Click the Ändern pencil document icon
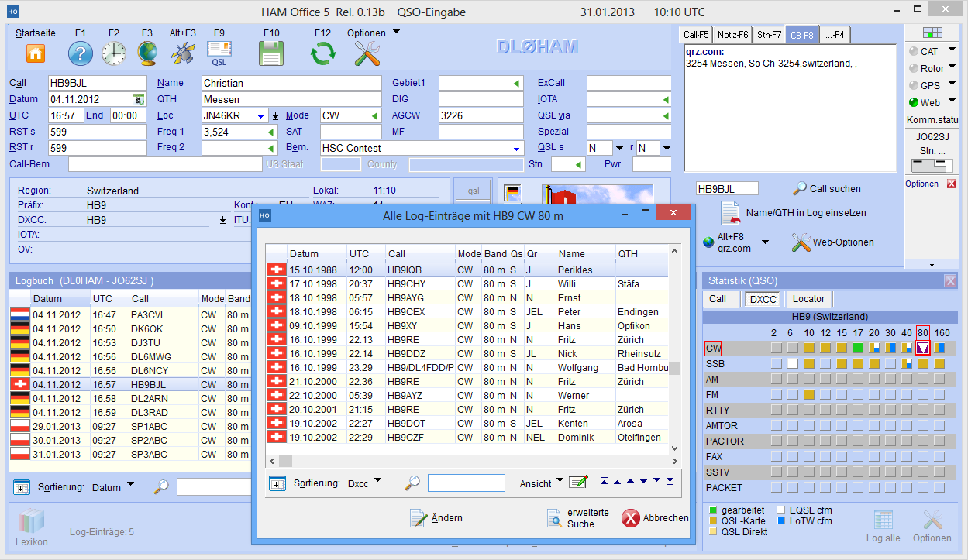 [419, 518]
